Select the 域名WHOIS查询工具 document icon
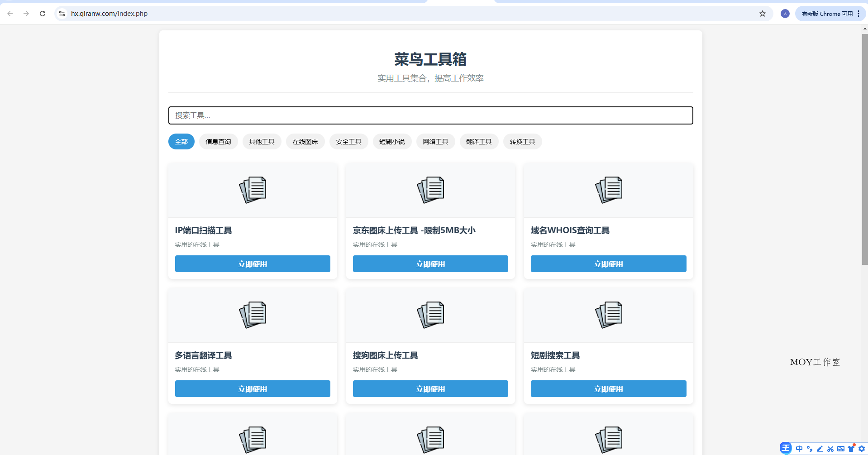The width and height of the screenshot is (868, 455). [x=608, y=190]
